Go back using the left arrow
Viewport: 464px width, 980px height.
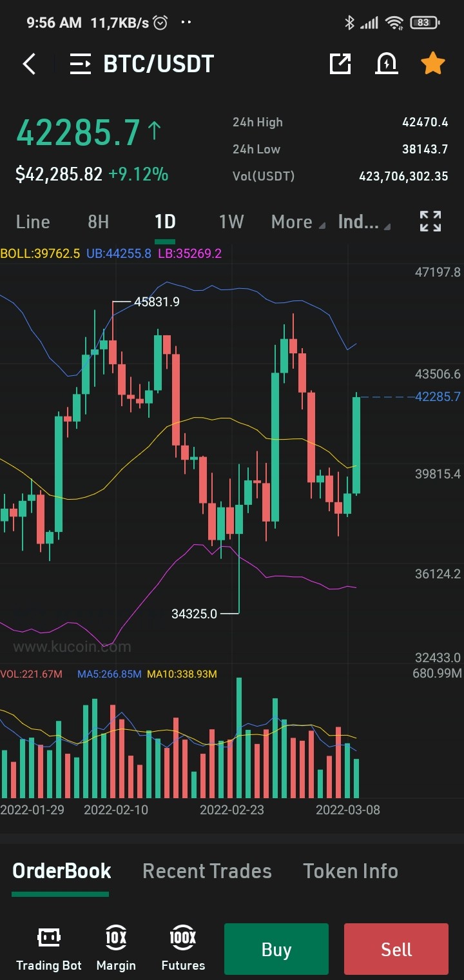(29, 64)
